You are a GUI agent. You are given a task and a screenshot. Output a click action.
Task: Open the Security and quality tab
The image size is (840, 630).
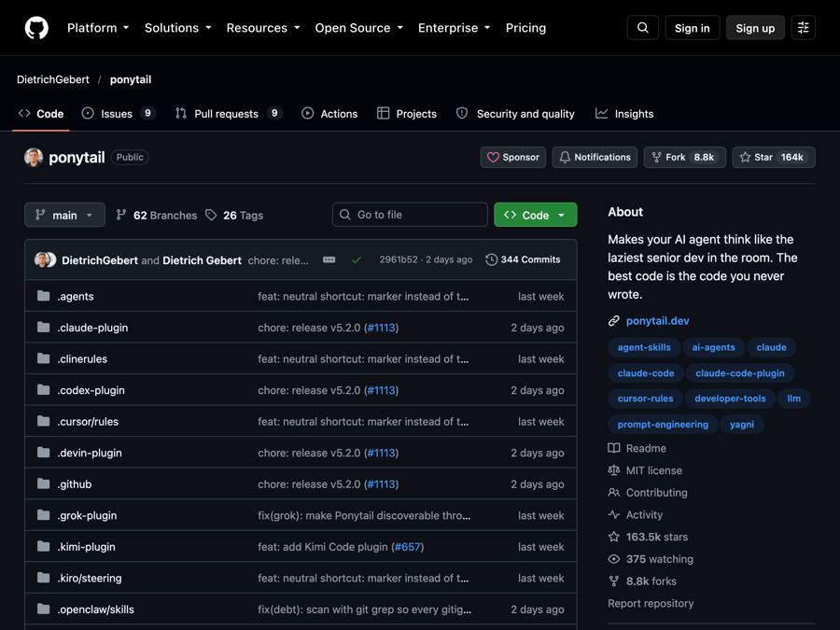pos(515,114)
